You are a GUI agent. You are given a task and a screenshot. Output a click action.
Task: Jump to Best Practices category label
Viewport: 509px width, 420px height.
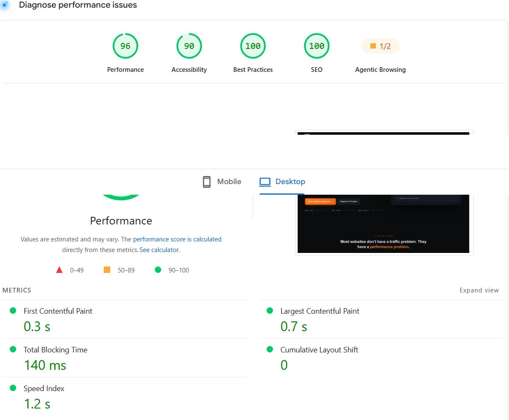[x=253, y=69]
